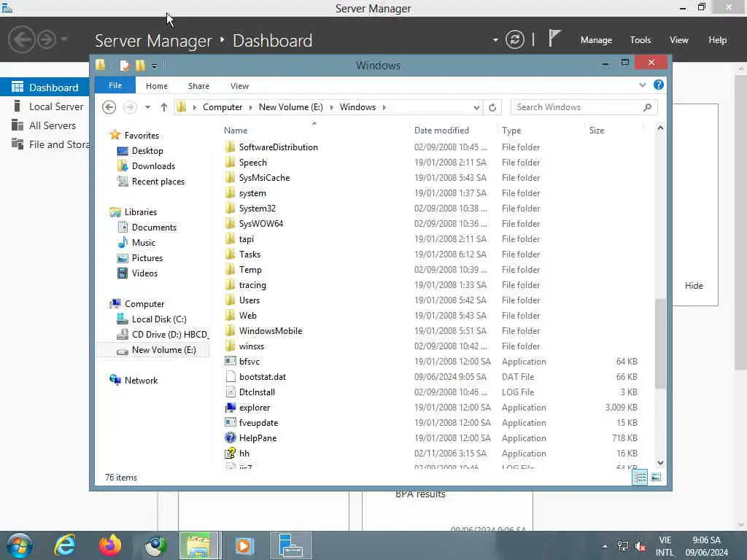
Task: Select the explorer application file
Action: pos(255,408)
